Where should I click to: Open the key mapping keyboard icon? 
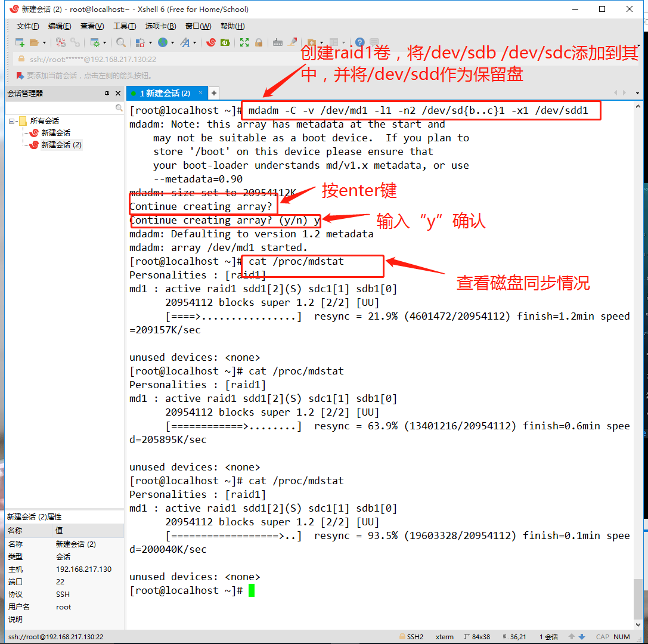click(278, 42)
